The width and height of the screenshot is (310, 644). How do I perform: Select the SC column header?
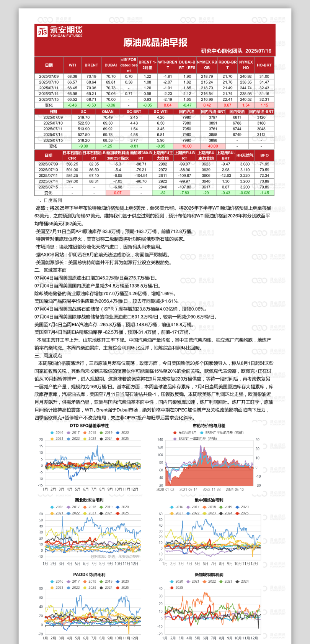click(83, 112)
